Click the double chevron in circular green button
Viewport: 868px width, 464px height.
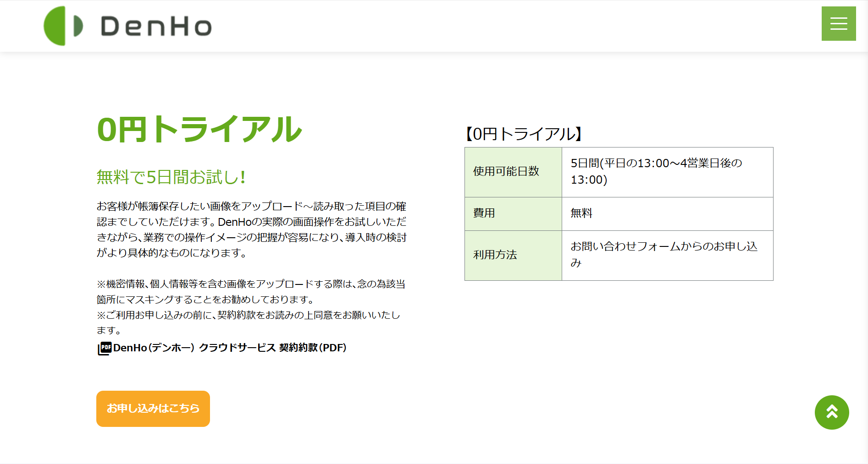[832, 413]
